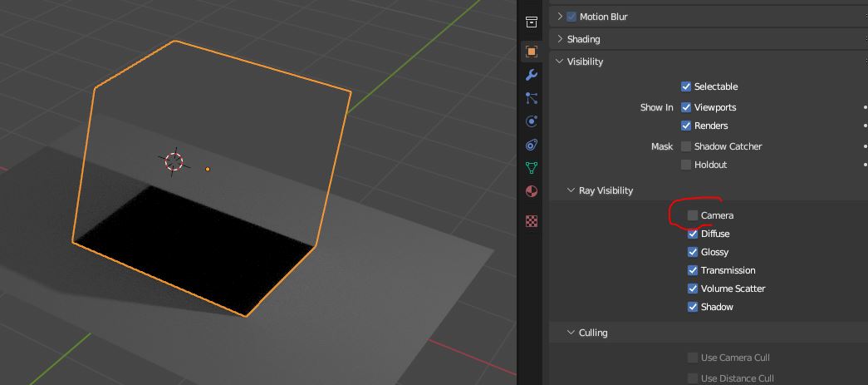Click the 3D cursor in the viewport
Viewport: 868px width, 385px height.
point(174,161)
